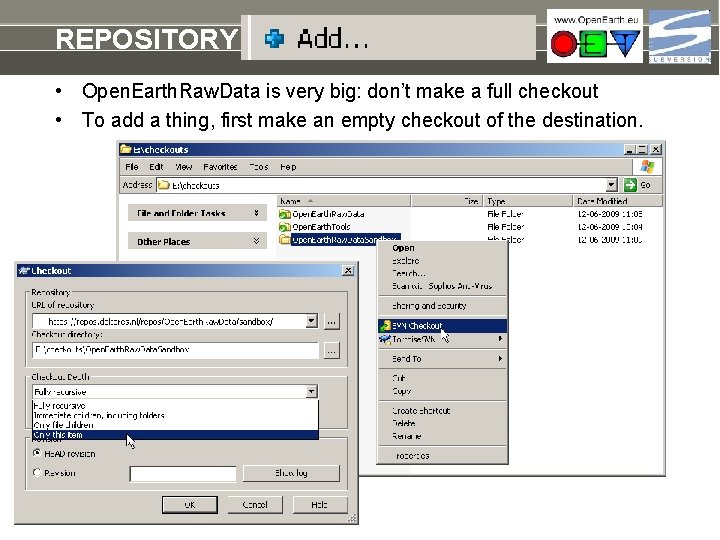The height and width of the screenshot is (540, 720).
Task: Open the Edit menu in Explorer
Action: coord(156,167)
